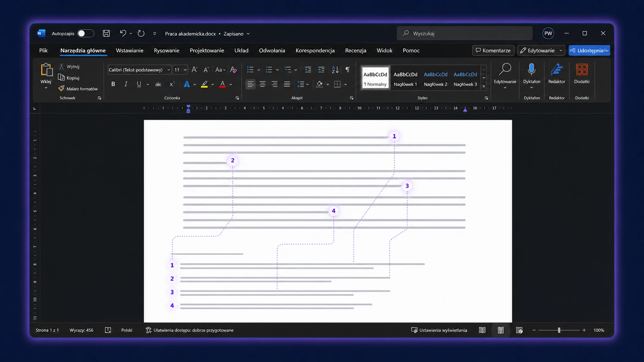644x362 pixels.
Task: Open the Komentarze pane
Action: coord(493,50)
